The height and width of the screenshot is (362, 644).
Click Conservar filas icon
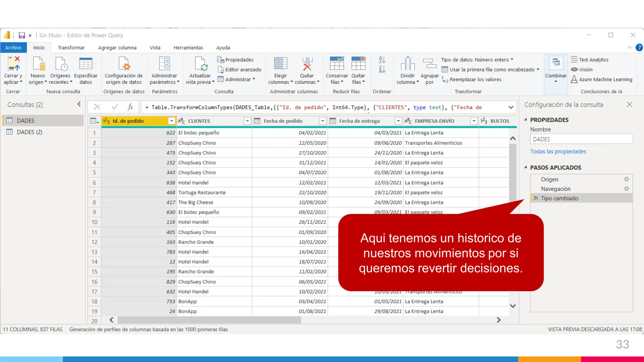tap(336, 64)
